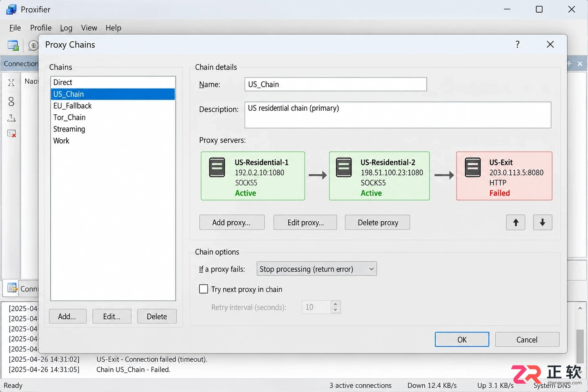Move proxy down with the arrow button
This screenshot has height=392, width=588.
point(542,222)
